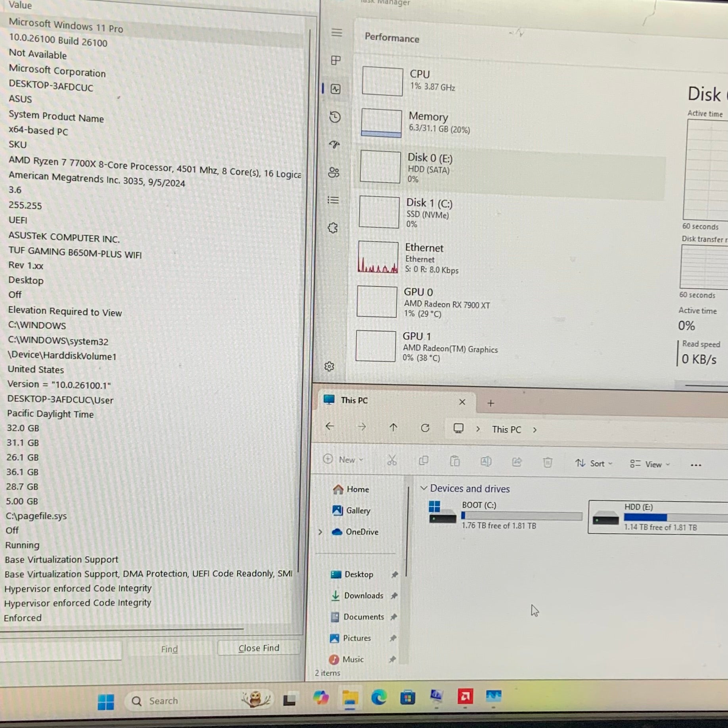Open pinned Documents folder
This screenshot has height=728, width=728.
coord(357,617)
